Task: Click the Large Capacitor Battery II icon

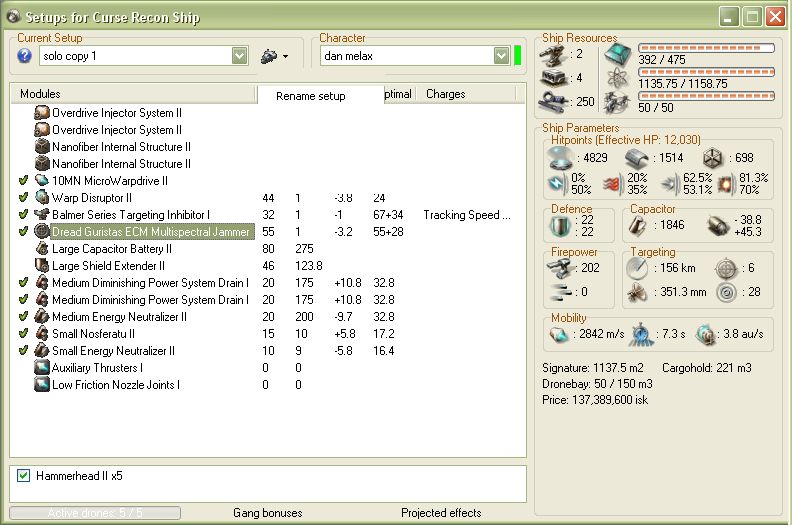Action: click(42, 249)
